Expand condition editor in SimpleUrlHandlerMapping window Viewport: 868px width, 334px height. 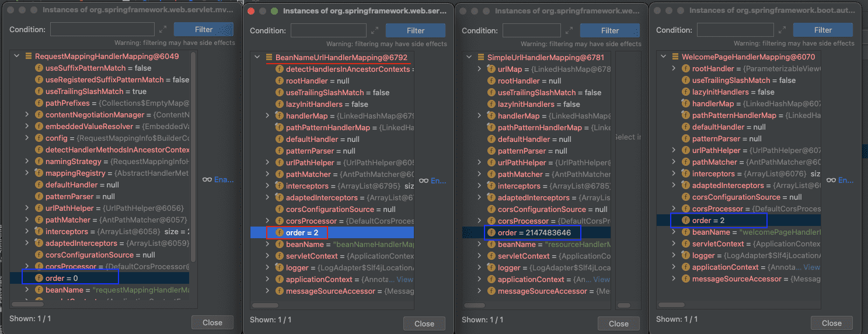coord(569,30)
